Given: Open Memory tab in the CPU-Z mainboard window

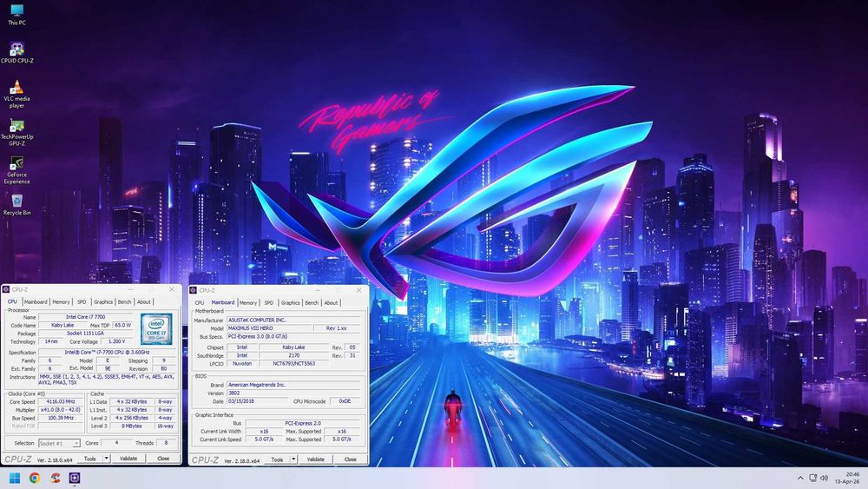Looking at the screenshot, I should (x=248, y=303).
